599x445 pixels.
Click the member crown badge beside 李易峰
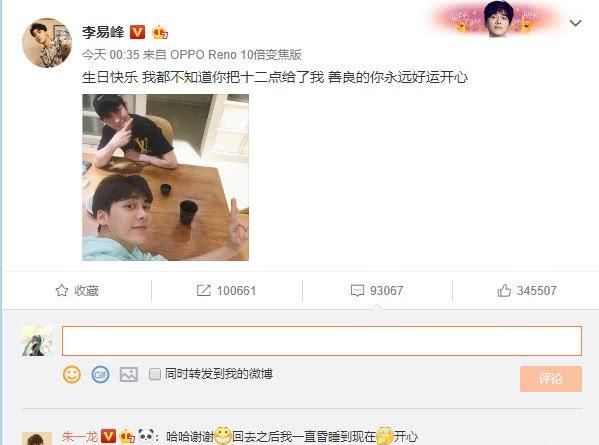160,32
